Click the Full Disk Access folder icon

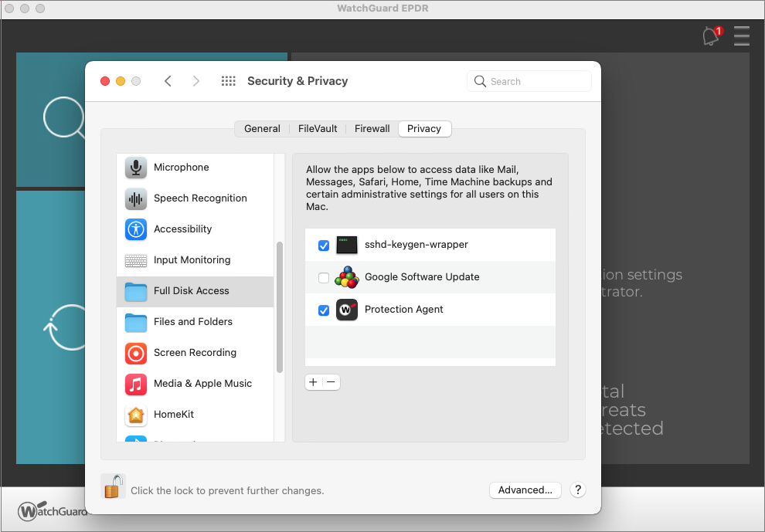[x=135, y=291]
